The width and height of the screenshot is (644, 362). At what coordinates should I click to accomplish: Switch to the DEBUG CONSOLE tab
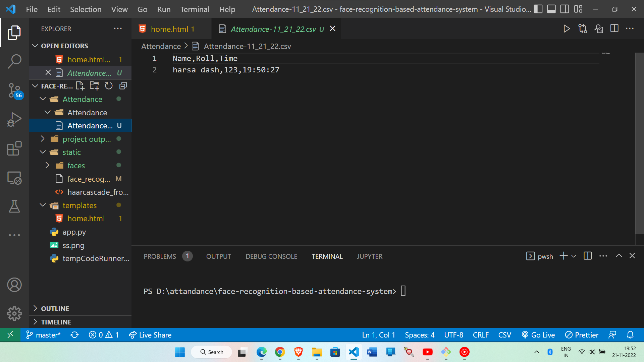[x=271, y=256]
